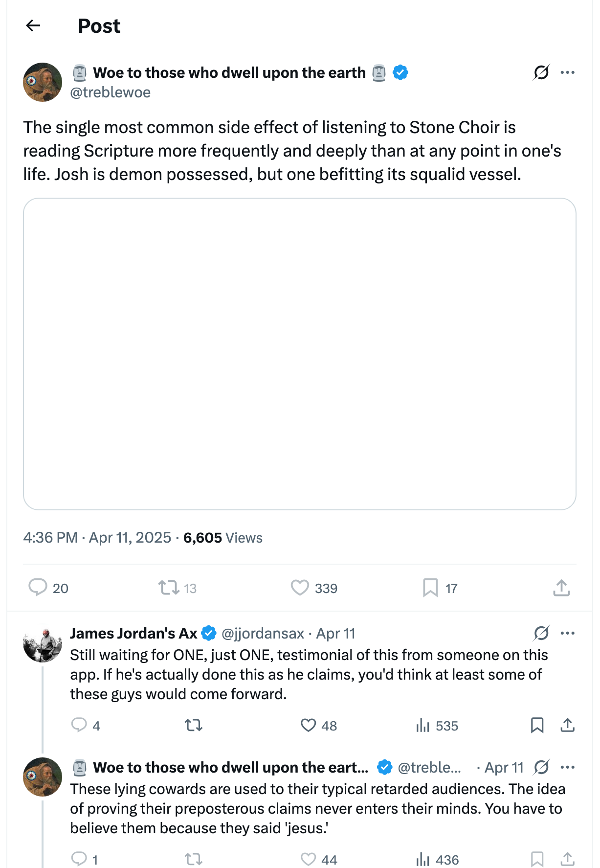Screen dimensions: 600x868
Task: Bookmark the main post
Action: tap(430, 587)
